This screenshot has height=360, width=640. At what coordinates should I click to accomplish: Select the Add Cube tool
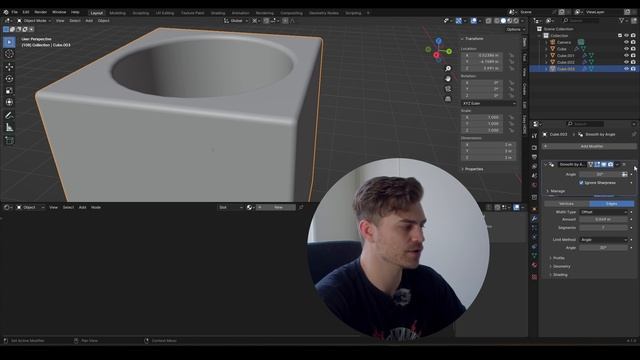pos(9,140)
